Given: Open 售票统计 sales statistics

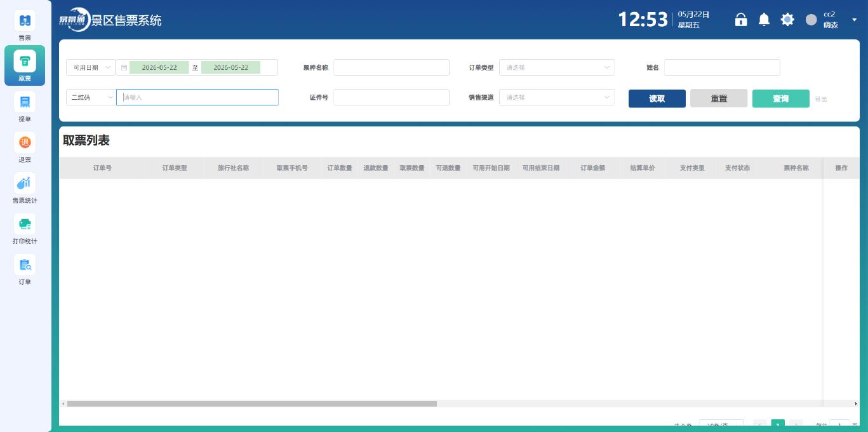Looking at the screenshot, I should coord(25,187).
